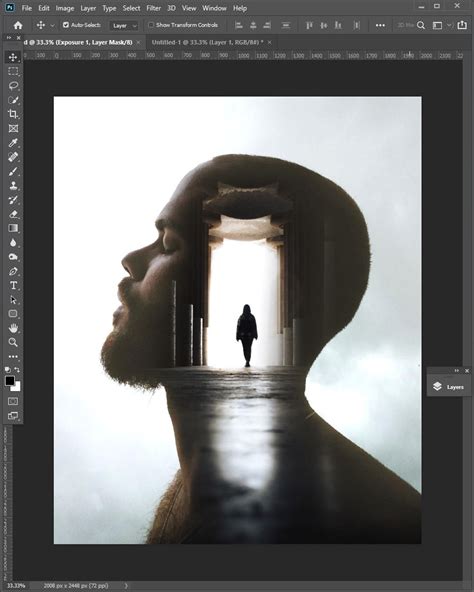Viewport: 474px width, 592px height.
Task: Select the Rectangle shape tool
Action: click(x=13, y=314)
